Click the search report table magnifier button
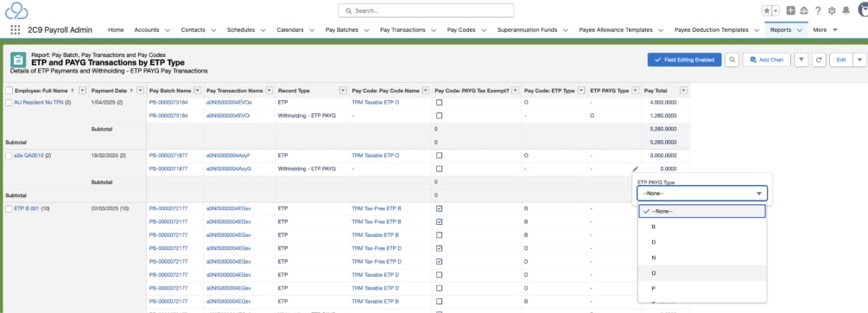Screen dimensions: 868x313 (x=732, y=60)
